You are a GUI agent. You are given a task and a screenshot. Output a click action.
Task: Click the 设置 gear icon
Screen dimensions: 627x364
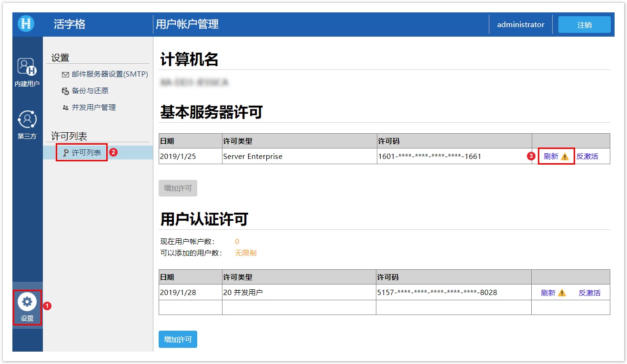click(x=27, y=302)
